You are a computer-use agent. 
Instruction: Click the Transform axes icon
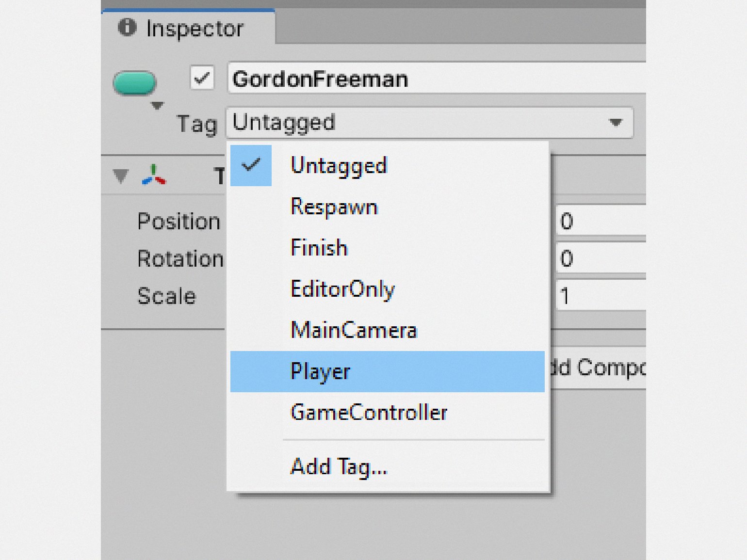coord(154,175)
